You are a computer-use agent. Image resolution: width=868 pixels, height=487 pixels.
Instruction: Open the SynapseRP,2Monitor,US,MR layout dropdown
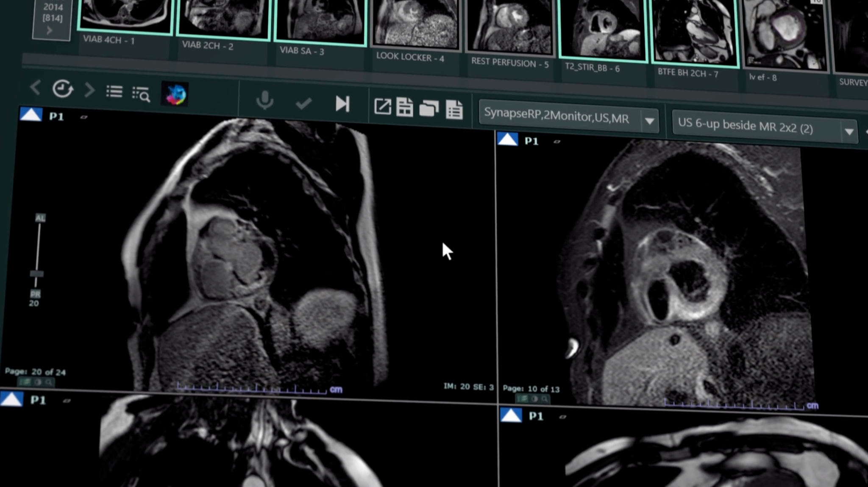(x=650, y=120)
